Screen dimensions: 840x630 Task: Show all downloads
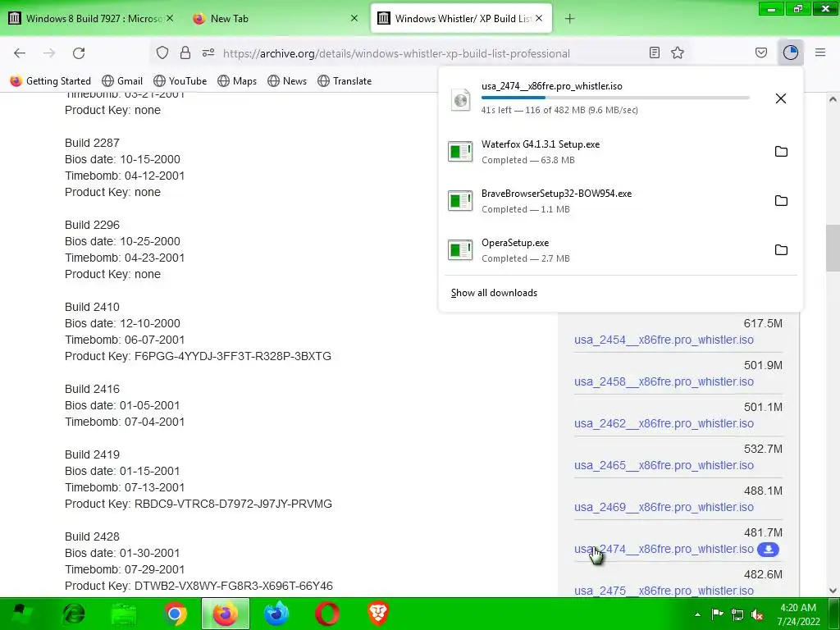coord(494,293)
